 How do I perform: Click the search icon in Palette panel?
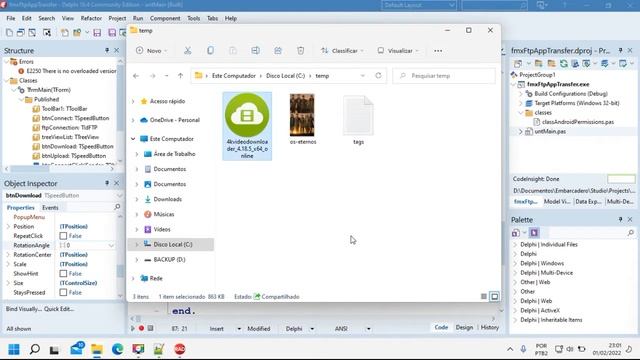(631, 233)
